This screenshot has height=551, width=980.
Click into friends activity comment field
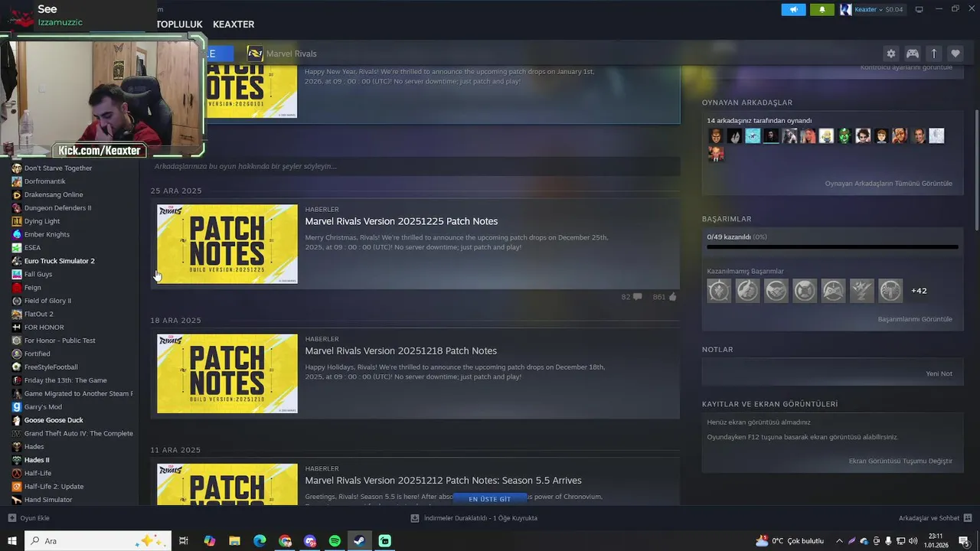tap(415, 166)
